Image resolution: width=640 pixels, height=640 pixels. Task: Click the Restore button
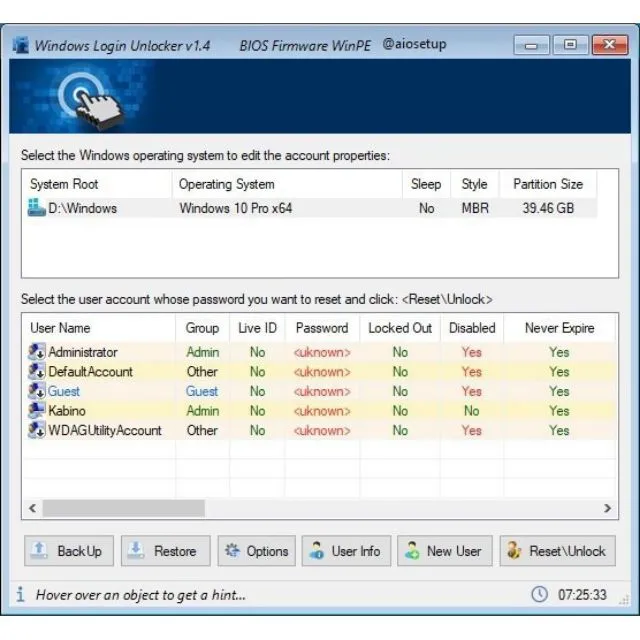(x=166, y=551)
